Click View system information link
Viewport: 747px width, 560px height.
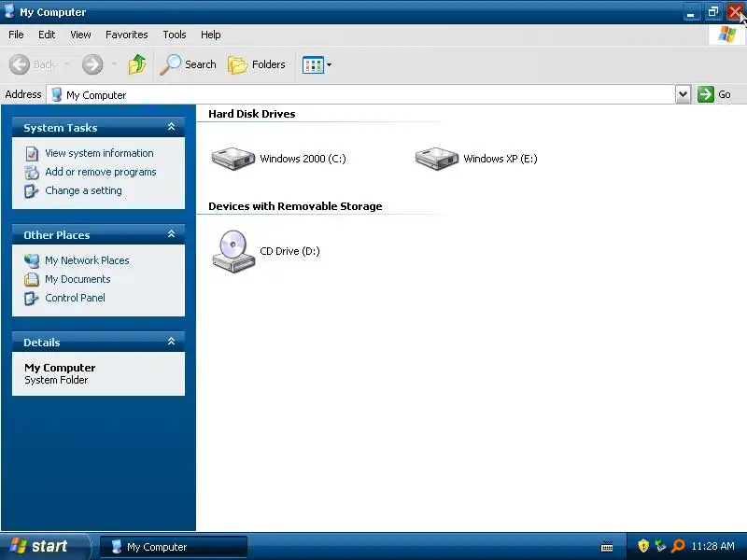99,153
